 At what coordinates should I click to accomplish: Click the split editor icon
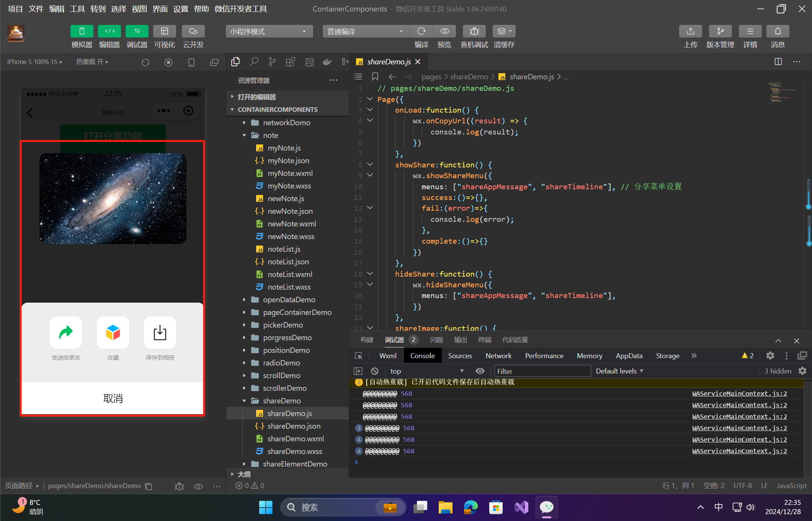tap(778, 62)
